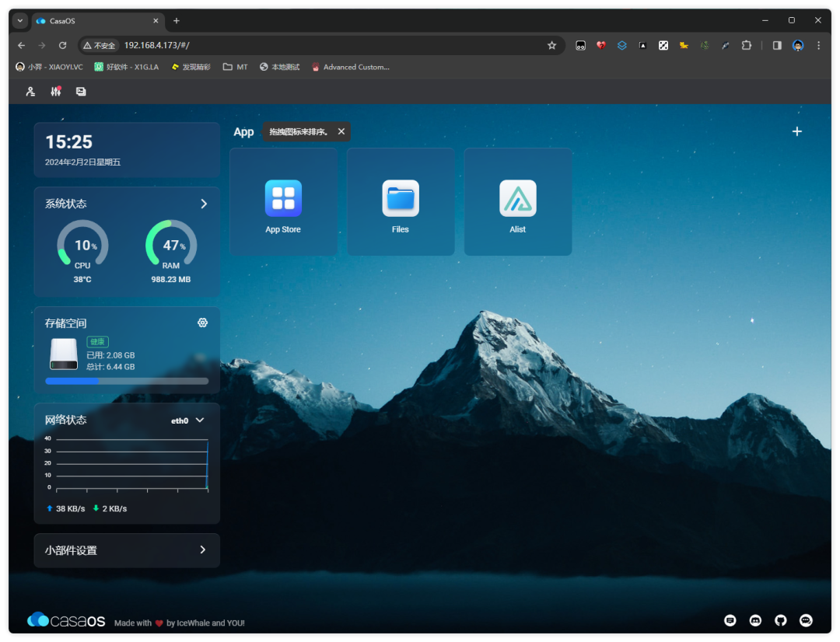
Task: Click the storage usage progress bar
Action: coord(127,381)
